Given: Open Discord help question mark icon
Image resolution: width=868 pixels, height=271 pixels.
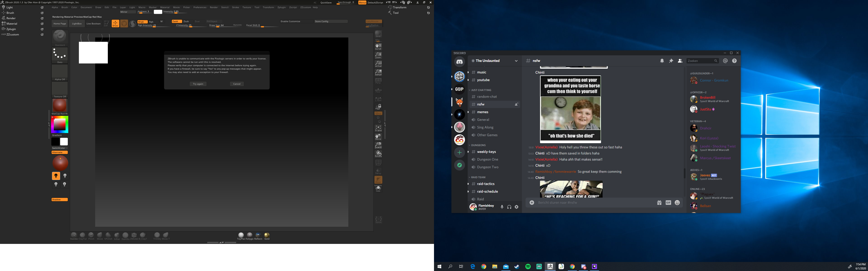Looking at the screenshot, I should [x=734, y=61].
